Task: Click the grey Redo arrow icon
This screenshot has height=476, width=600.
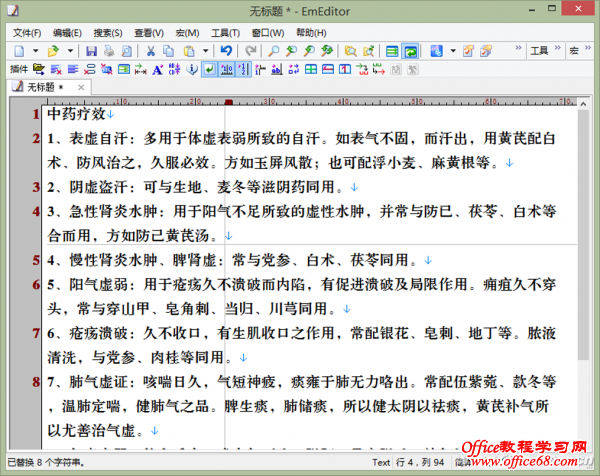Action: (x=250, y=51)
